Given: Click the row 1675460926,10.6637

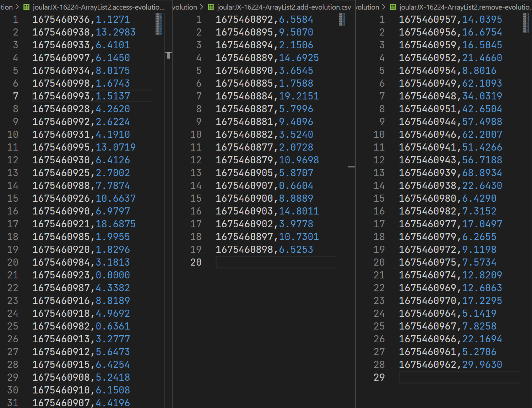Looking at the screenshot, I should tap(84, 198).
